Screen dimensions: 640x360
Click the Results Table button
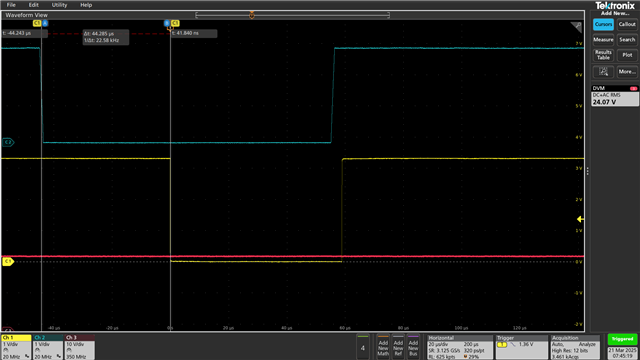[603, 55]
